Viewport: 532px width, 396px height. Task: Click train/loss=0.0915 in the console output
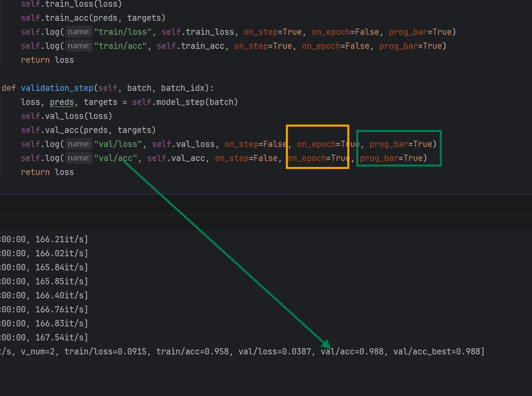coord(105,352)
